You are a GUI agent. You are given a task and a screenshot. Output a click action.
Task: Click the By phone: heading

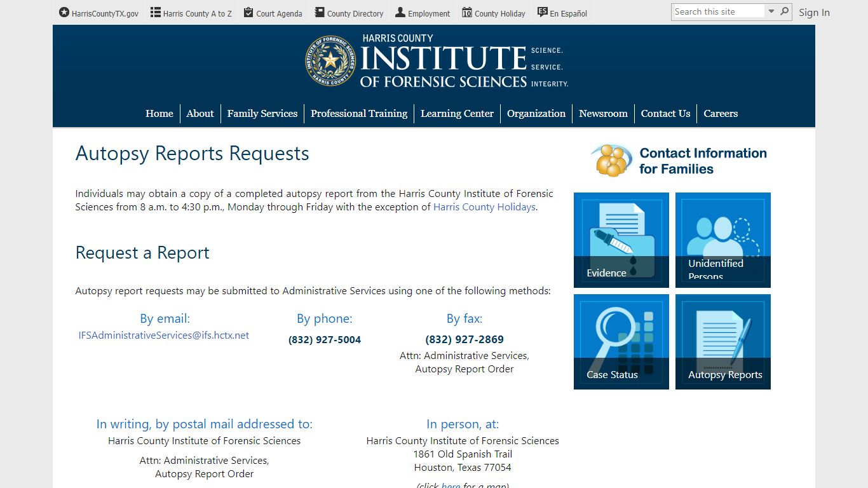pyautogui.click(x=325, y=319)
